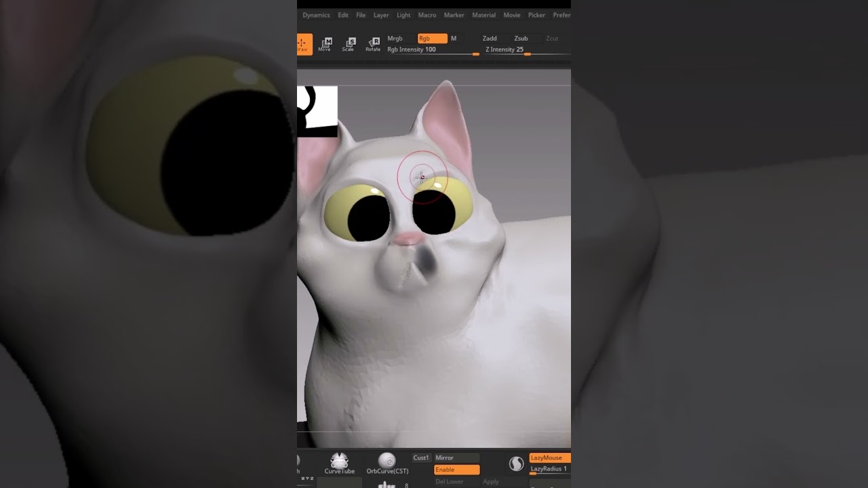Click the Mirror button

[456, 457]
